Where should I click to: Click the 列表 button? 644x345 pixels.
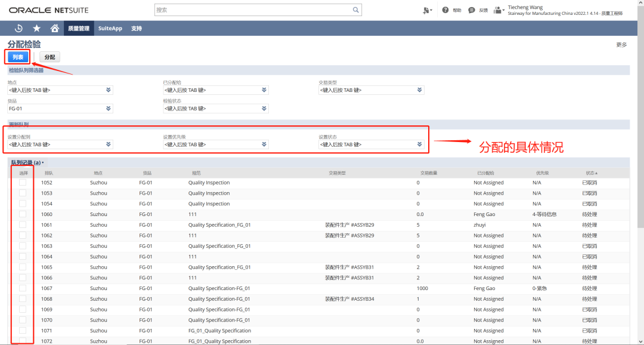point(18,57)
